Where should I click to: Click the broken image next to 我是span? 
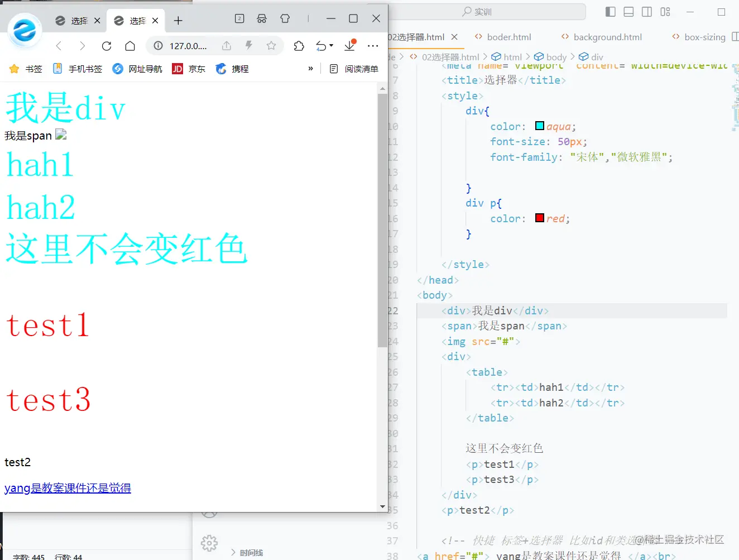click(x=61, y=135)
